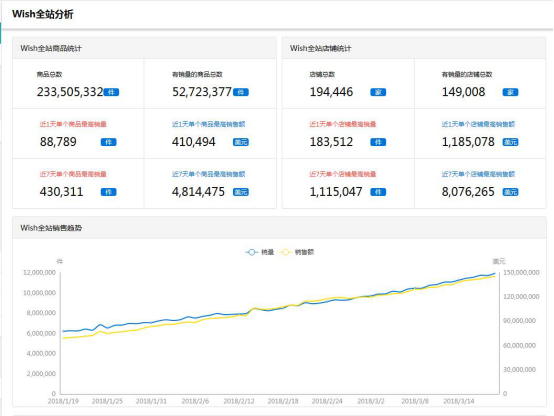Select the value 183,512

(x=331, y=142)
